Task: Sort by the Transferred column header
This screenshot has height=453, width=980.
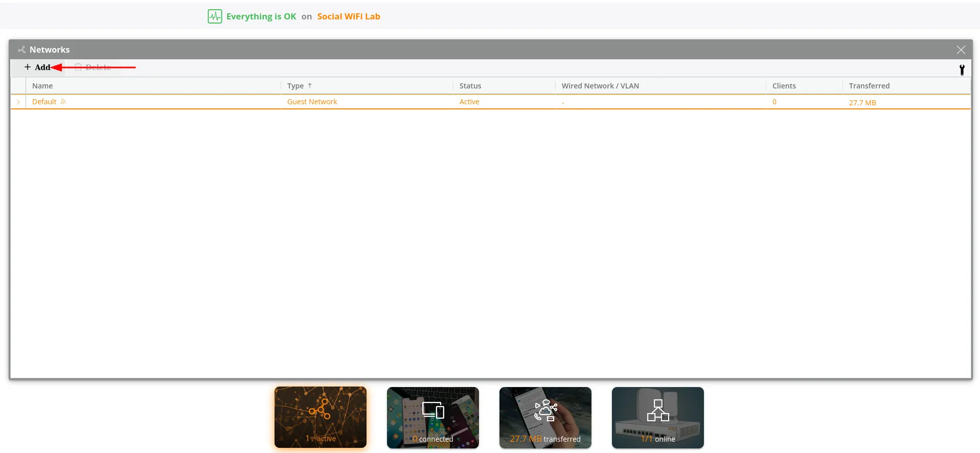Action: (869, 86)
